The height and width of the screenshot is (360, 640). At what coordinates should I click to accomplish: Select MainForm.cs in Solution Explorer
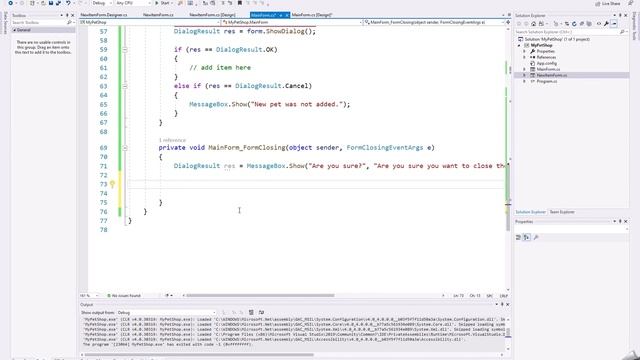[548, 69]
